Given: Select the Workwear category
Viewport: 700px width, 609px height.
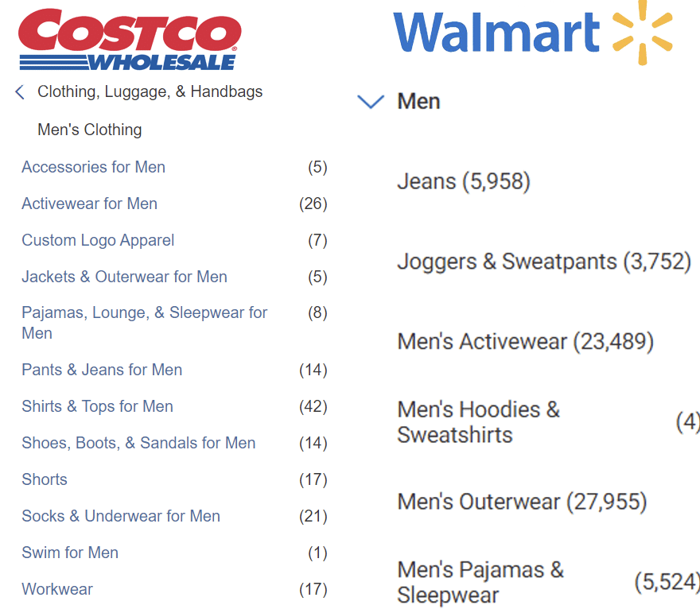Looking at the screenshot, I should click(x=57, y=589).
